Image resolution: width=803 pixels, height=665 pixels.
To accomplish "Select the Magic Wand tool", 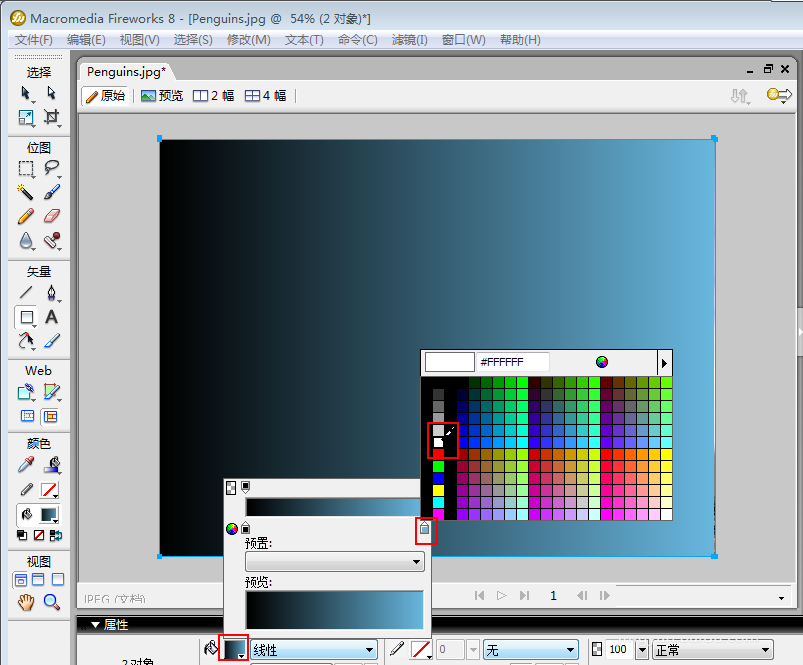I will click(26, 191).
